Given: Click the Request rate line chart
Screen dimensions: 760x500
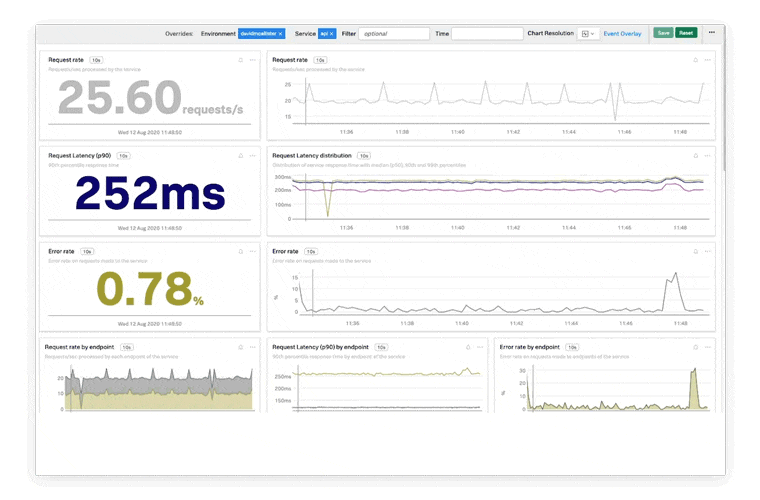Looking at the screenshot, I should point(499,101).
